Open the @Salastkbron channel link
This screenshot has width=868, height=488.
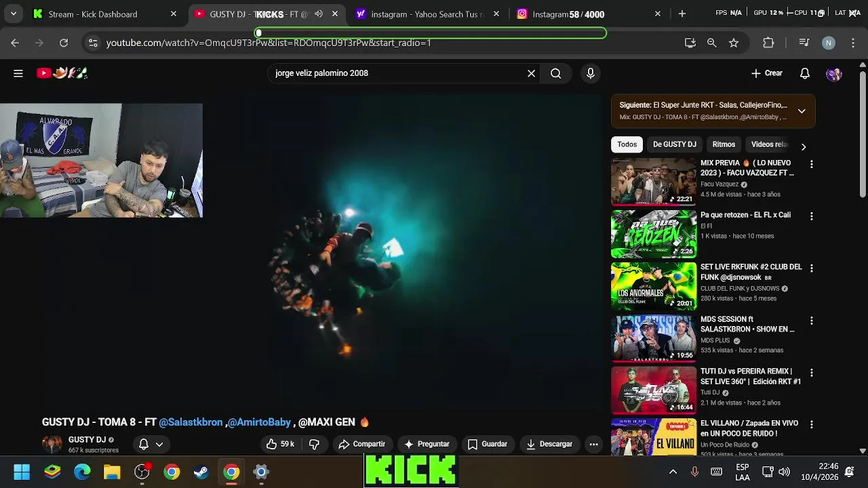(191, 422)
